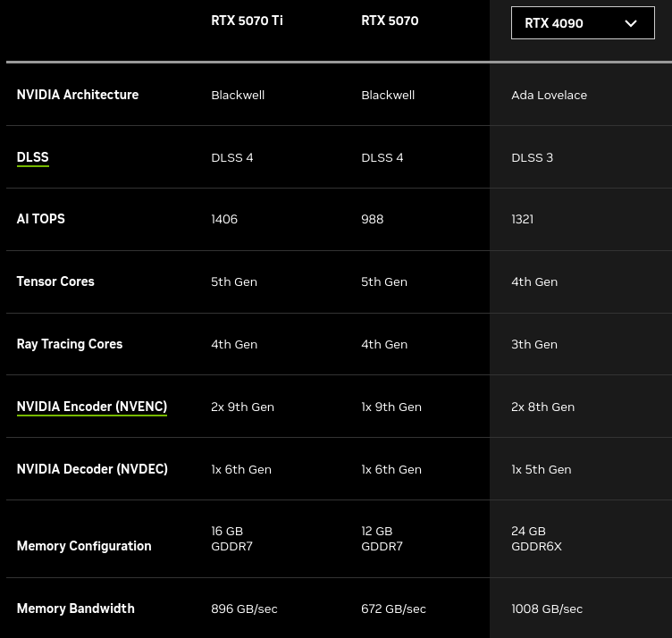Click the Tensor Cores row label
Image resolution: width=672 pixels, height=638 pixels.
pos(55,281)
